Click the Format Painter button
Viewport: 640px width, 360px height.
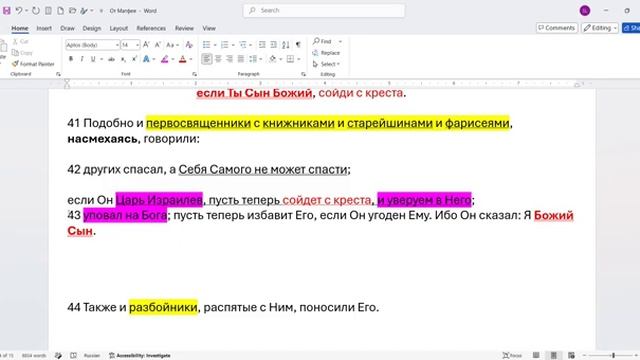(33, 64)
